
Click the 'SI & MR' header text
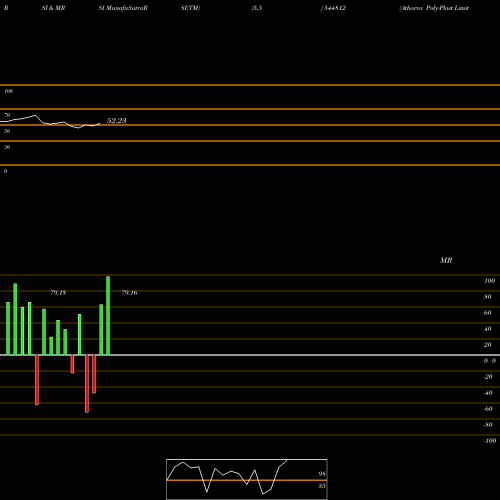pyautogui.click(x=53, y=8)
